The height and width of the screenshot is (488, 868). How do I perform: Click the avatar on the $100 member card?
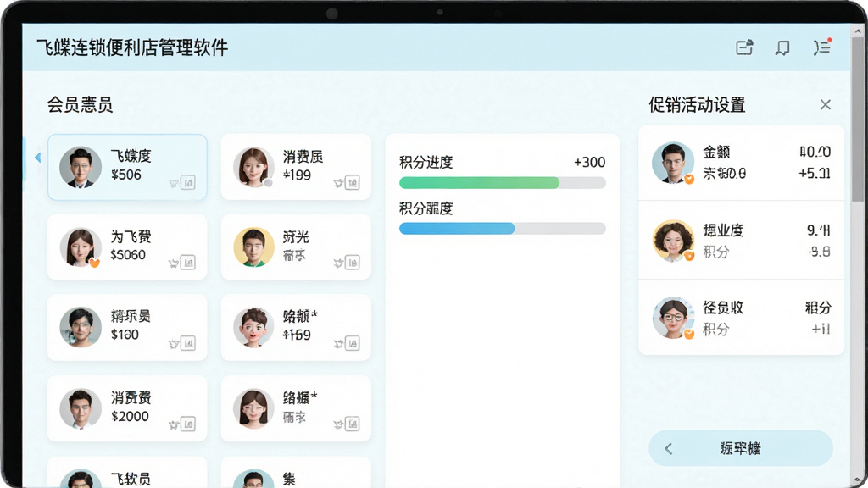coord(81,328)
